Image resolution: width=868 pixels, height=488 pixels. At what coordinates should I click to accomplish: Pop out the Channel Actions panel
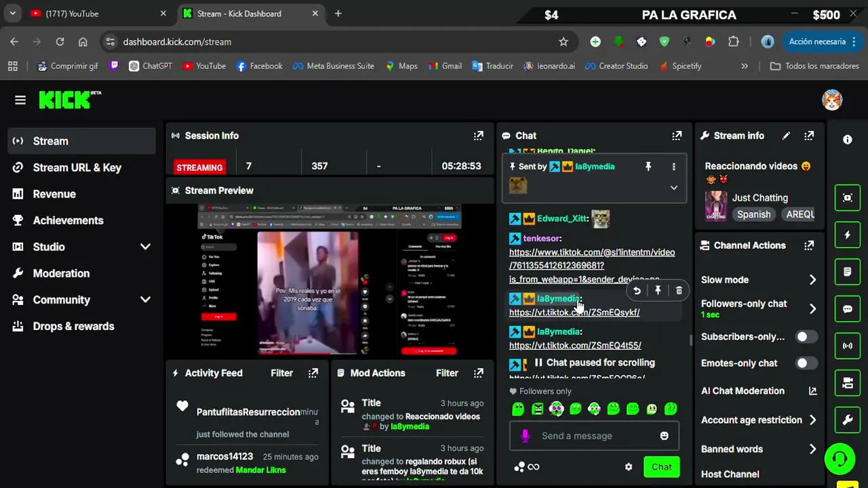pos(809,245)
